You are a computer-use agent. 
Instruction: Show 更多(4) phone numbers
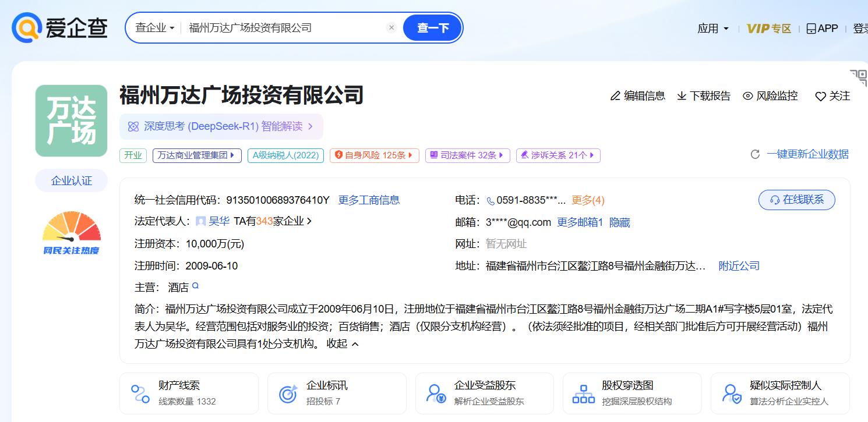point(588,200)
